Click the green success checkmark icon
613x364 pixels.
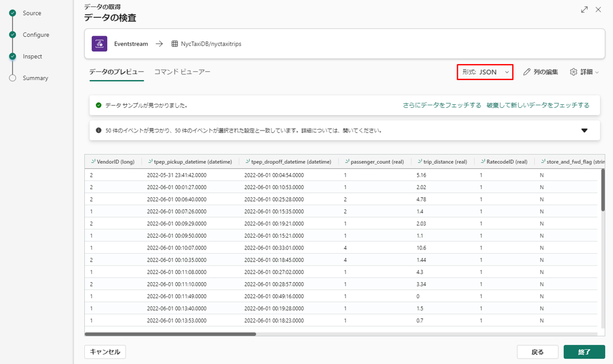point(98,106)
